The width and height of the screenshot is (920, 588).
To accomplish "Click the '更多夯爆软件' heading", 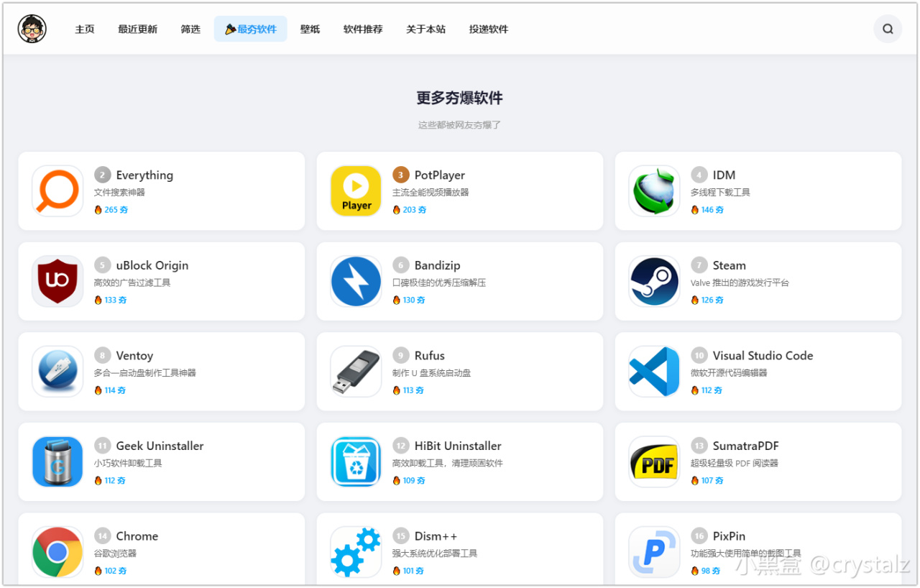I will coord(460,98).
